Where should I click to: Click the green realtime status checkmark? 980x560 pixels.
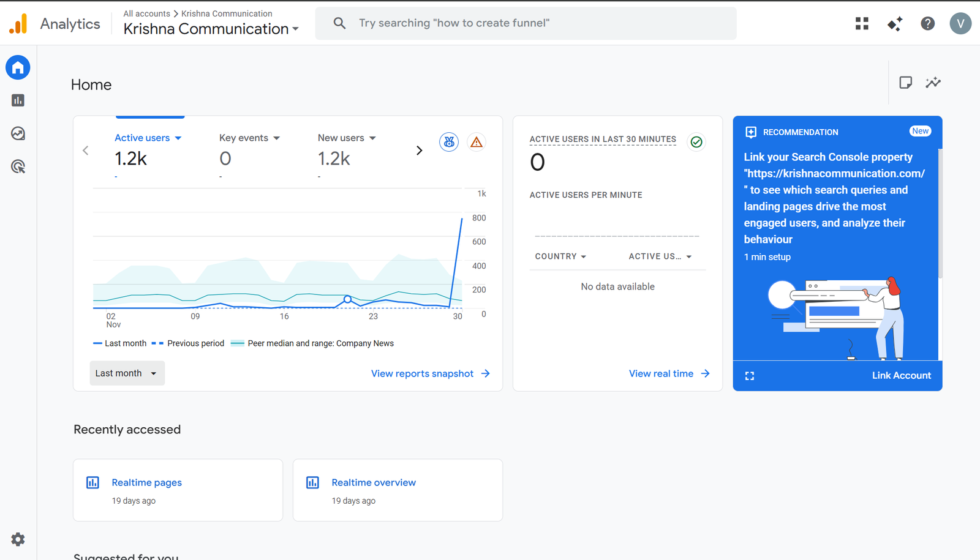click(696, 142)
